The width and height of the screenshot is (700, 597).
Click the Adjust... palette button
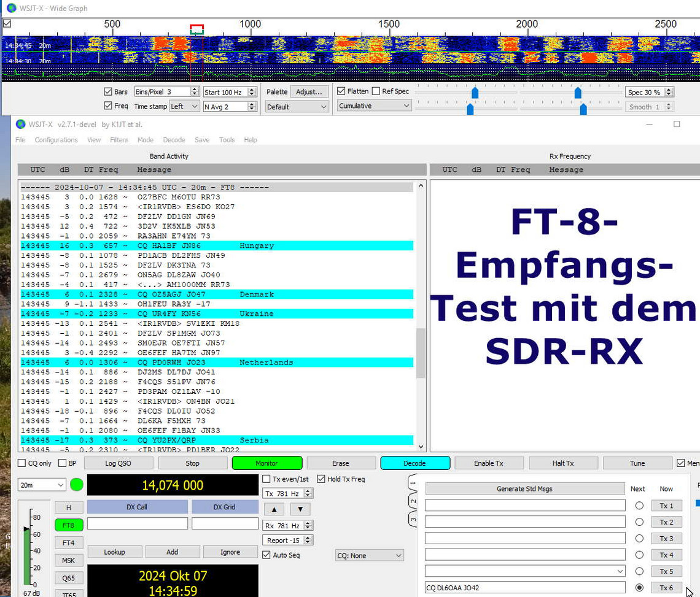(x=309, y=91)
